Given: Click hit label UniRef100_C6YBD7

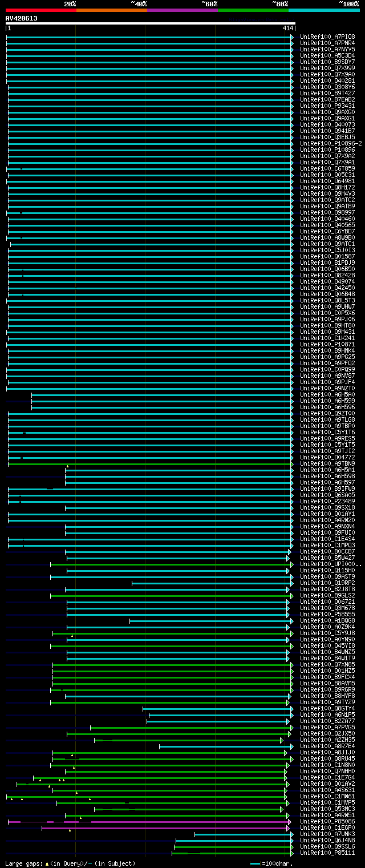Looking at the screenshot, I should (327, 231).
